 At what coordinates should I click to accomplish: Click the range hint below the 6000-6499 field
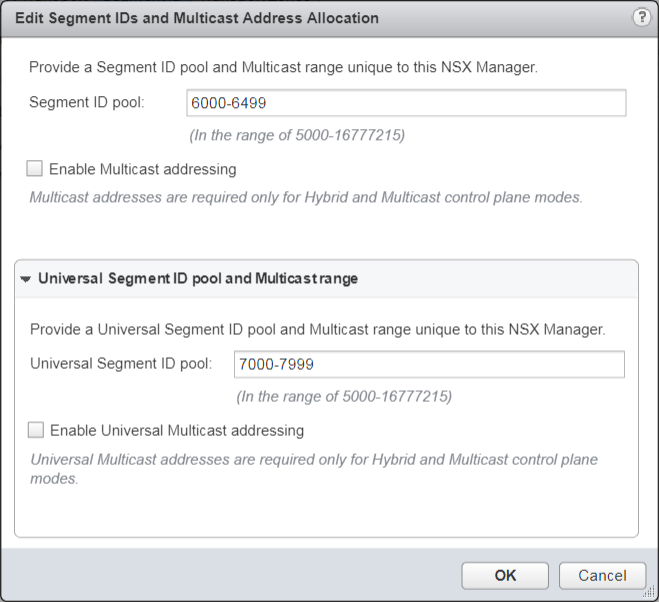tap(297, 135)
